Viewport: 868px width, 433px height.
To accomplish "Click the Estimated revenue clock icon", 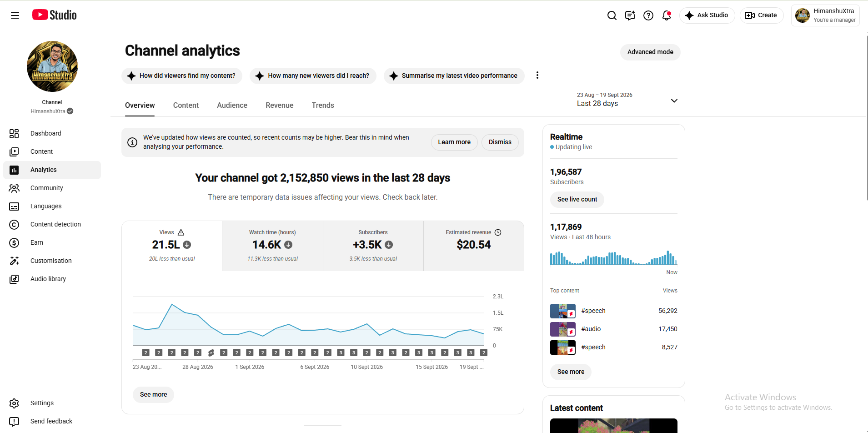I will (x=498, y=232).
